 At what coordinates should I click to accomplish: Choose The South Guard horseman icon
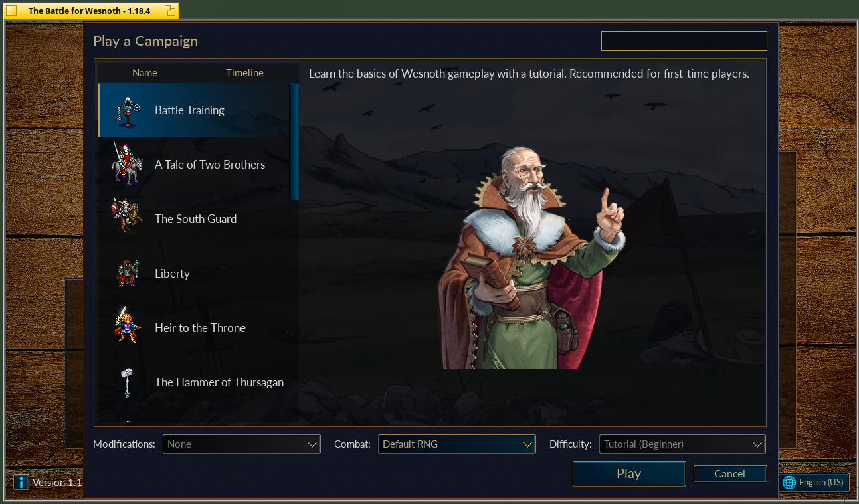(x=127, y=216)
